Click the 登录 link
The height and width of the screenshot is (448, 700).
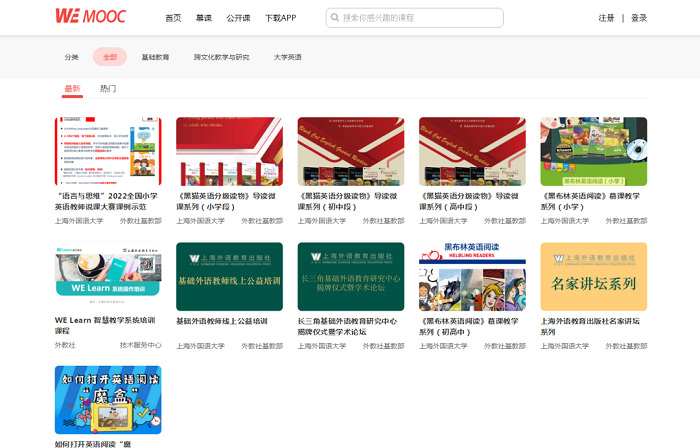[x=639, y=18]
